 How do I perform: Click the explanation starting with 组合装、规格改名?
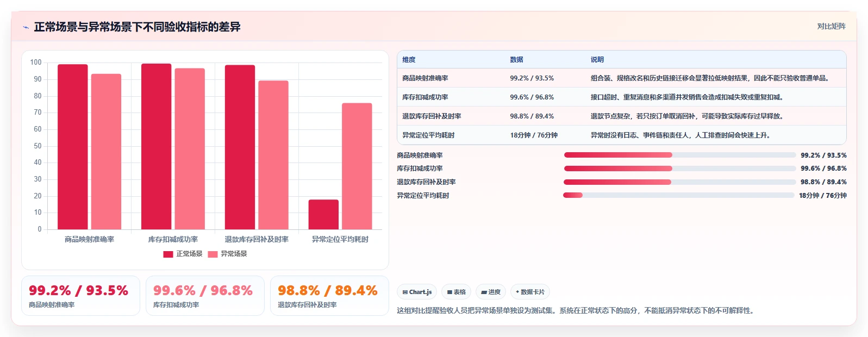point(711,78)
